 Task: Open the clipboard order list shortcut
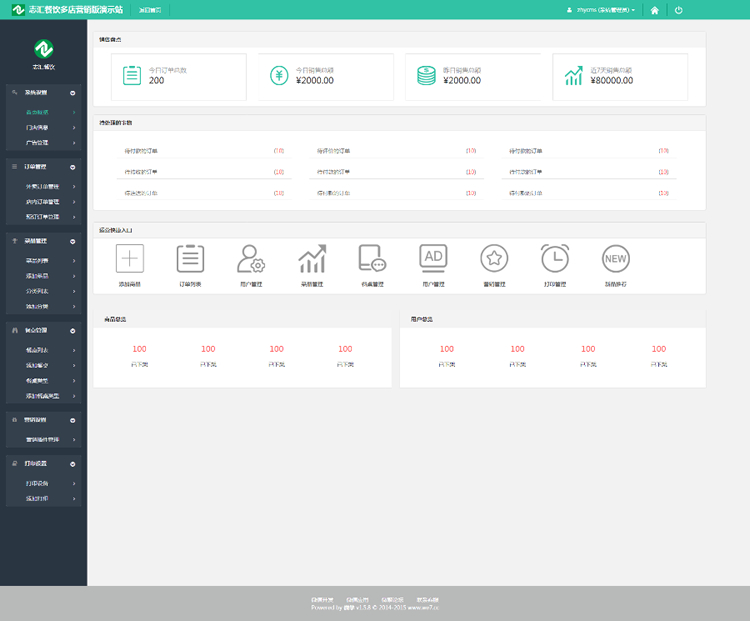point(190,259)
